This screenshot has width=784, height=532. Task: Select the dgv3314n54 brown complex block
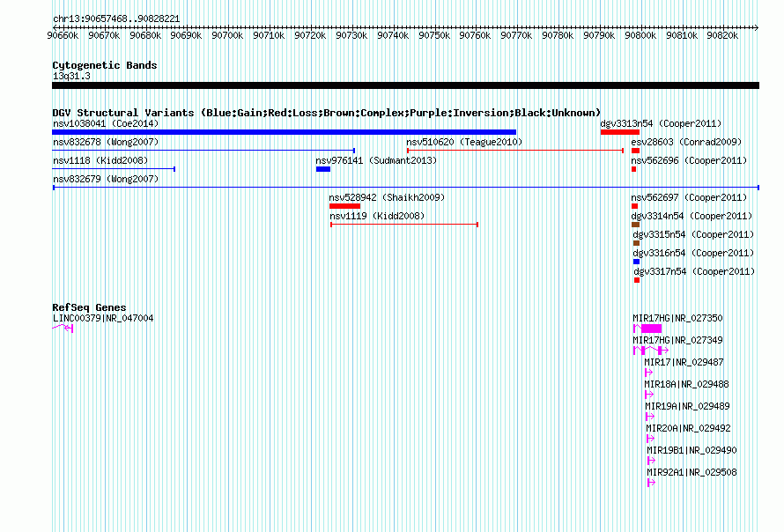(x=635, y=225)
